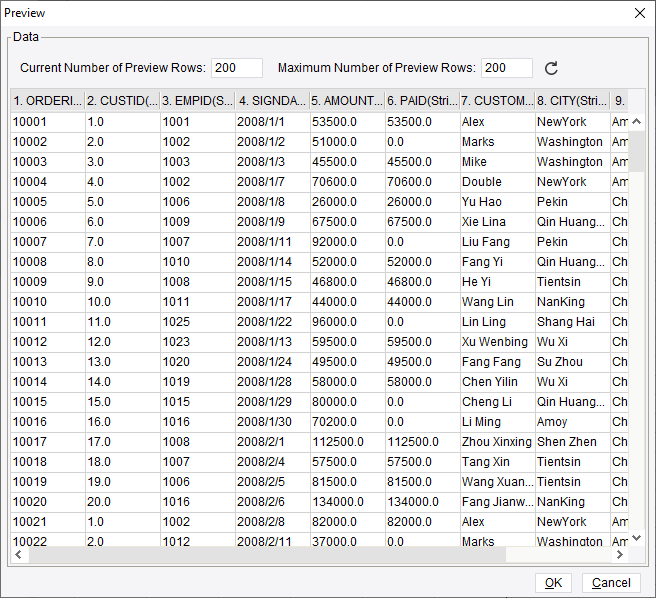Select the 4. SIGNDA... column header
This screenshot has width=656, height=598.
(x=272, y=101)
